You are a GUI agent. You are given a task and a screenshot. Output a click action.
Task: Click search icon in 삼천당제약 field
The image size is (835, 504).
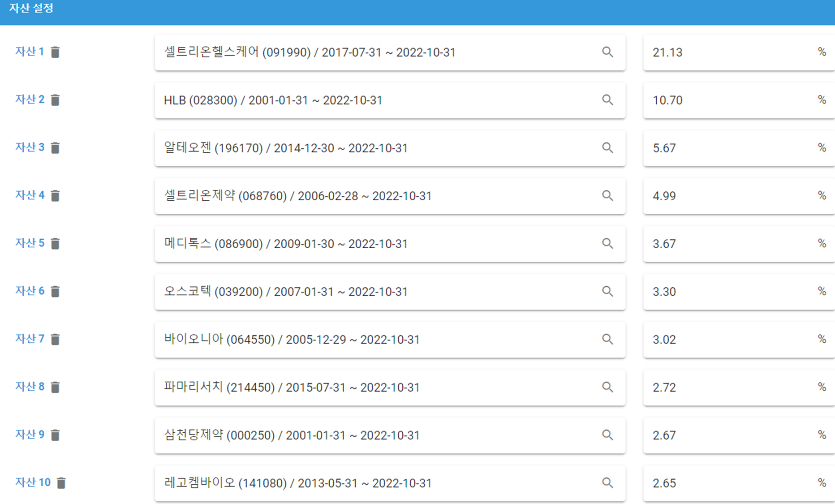coord(607,435)
